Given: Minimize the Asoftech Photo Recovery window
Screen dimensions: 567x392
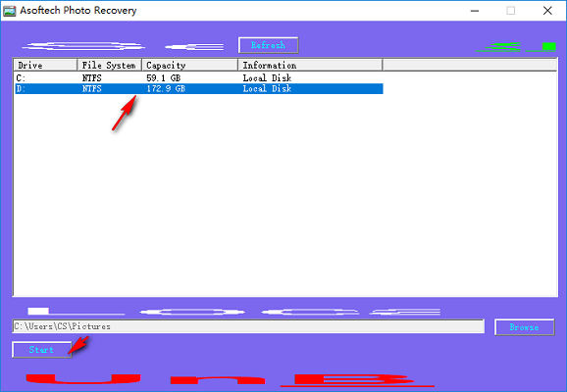Looking at the screenshot, I should [475, 11].
